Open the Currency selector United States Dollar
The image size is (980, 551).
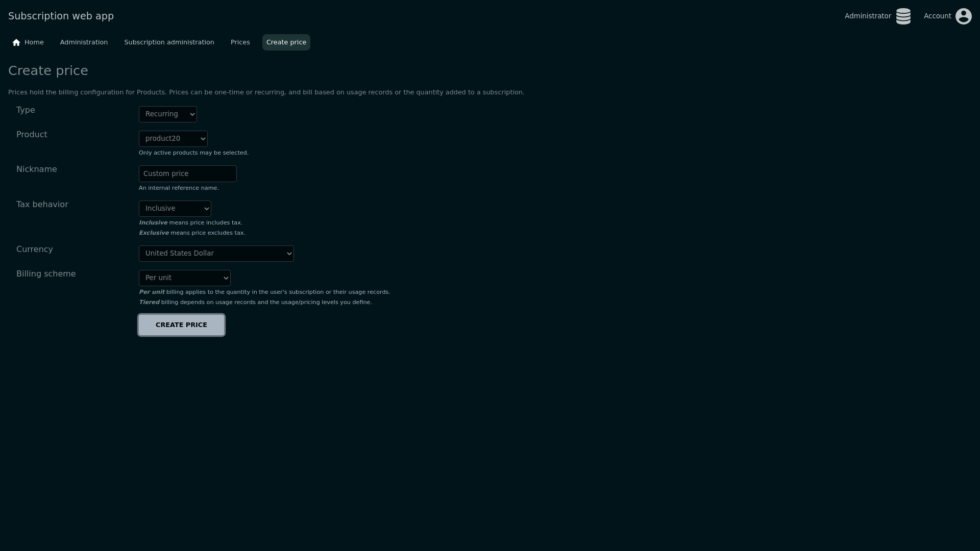tap(215, 254)
